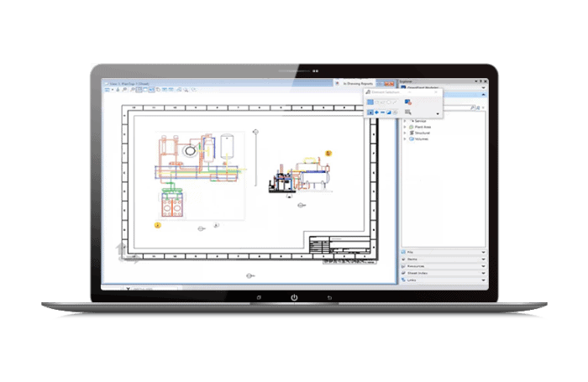This screenshot has height=382, width=588.
Task: Click the power button on laptop bezel
Action: 294,297
